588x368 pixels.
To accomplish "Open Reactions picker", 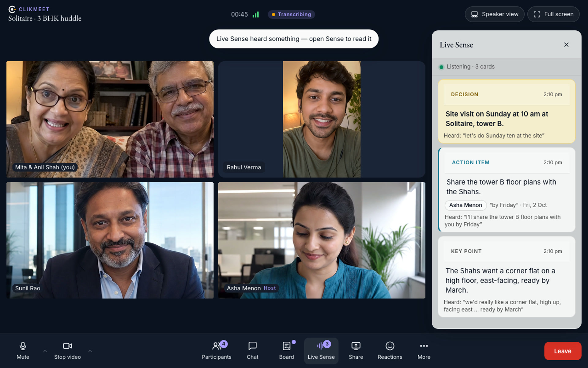I will [x=390, y=351].
